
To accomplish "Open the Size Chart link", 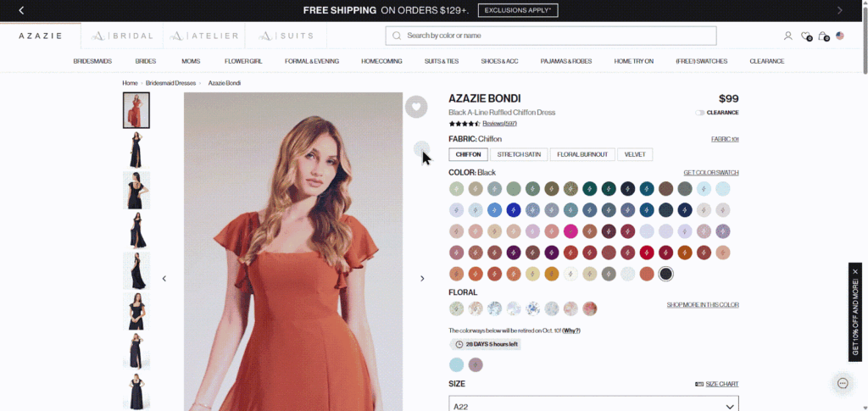I will [x=716, y=384].
